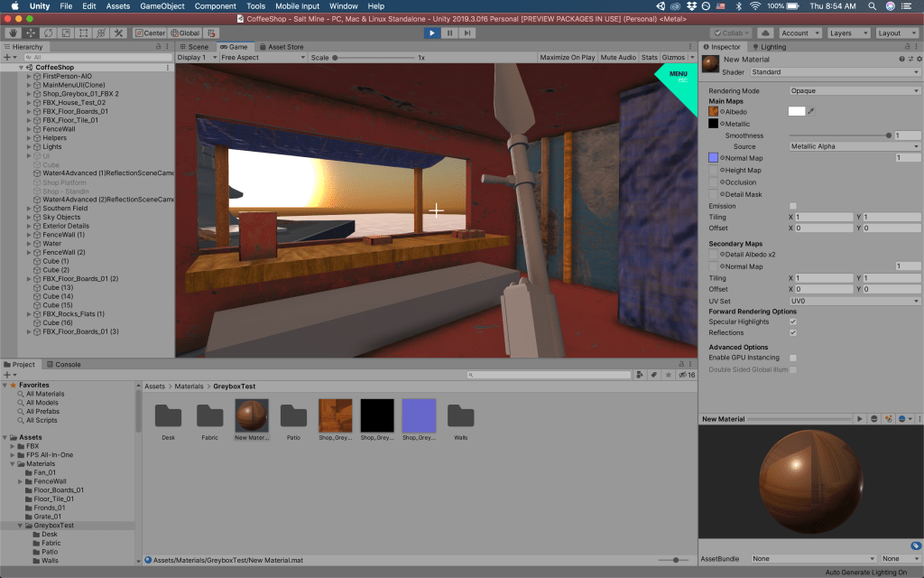Filter project assets by label icon
Image resolution: width=924 pixels, height=578 pixels.
(x=652, y=375)
